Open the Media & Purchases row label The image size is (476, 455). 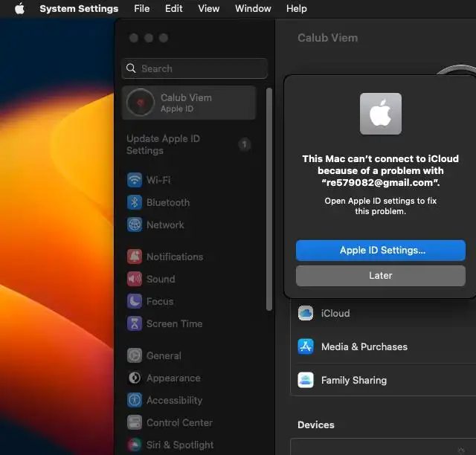tap(364, 346)
